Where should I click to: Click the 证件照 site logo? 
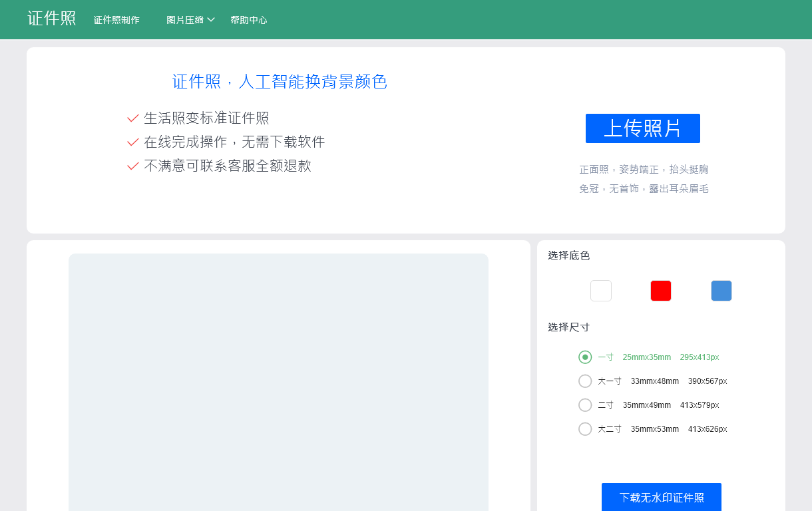(51, 18)
